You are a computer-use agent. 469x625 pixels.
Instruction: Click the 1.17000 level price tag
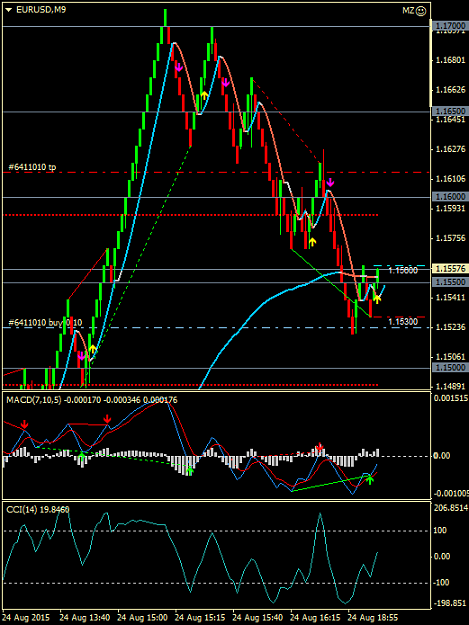450,26
